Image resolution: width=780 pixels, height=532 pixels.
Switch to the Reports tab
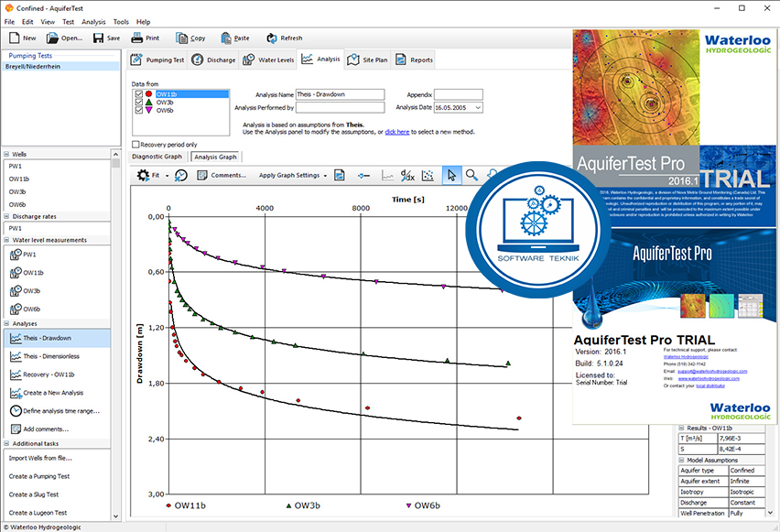click(414, 60)
